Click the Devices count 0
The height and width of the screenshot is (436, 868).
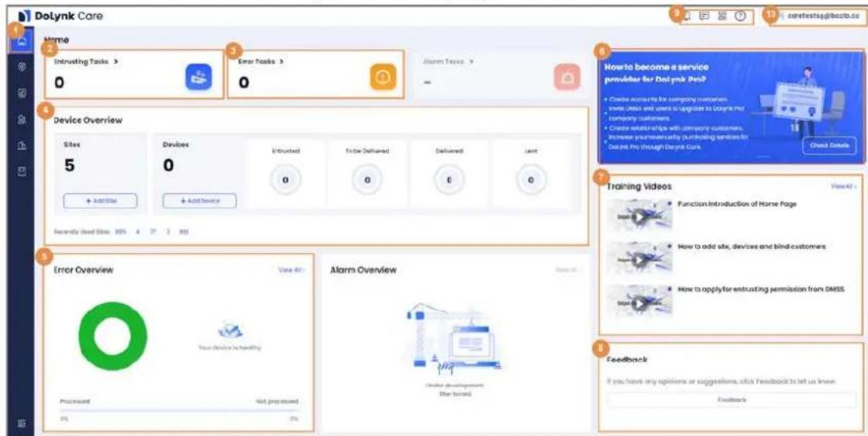pos(170,166)
